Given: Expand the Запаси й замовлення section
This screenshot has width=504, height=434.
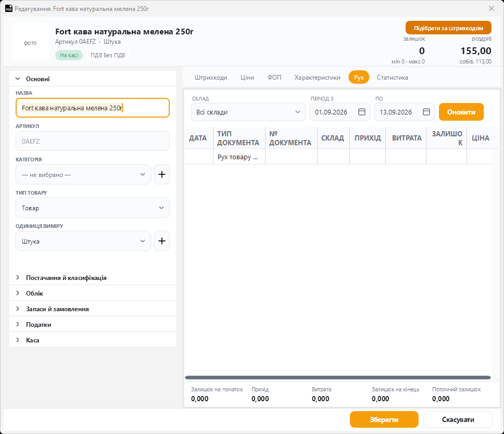Looking at the screenshot, I should 93,309.
